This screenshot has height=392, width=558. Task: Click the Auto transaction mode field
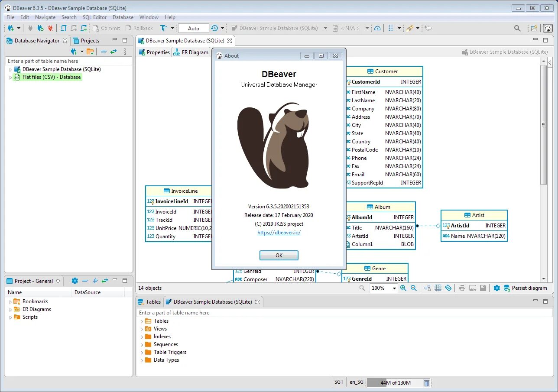point(194,28)
